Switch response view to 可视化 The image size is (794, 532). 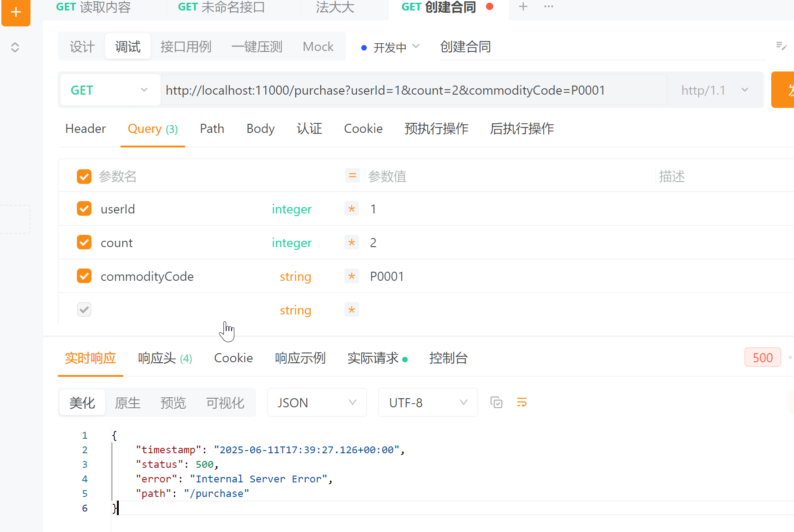[x=225, y=403]
